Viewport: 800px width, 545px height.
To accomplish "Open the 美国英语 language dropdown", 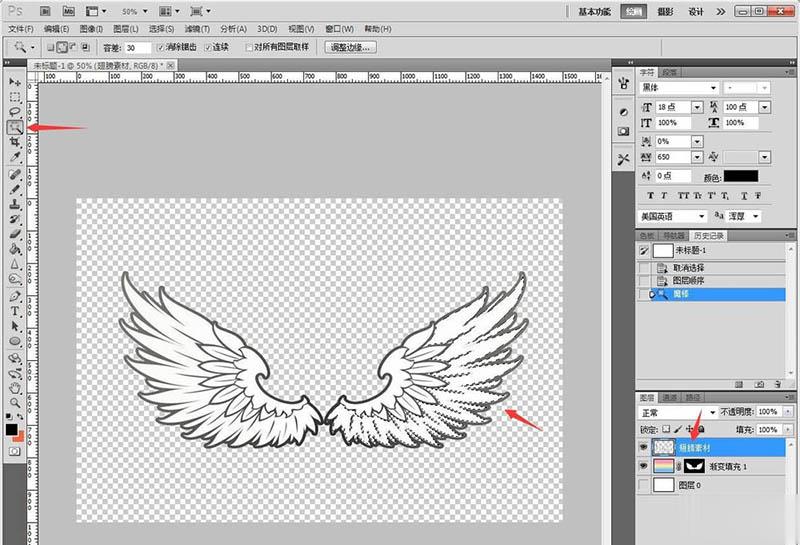I will click(674, 216).
